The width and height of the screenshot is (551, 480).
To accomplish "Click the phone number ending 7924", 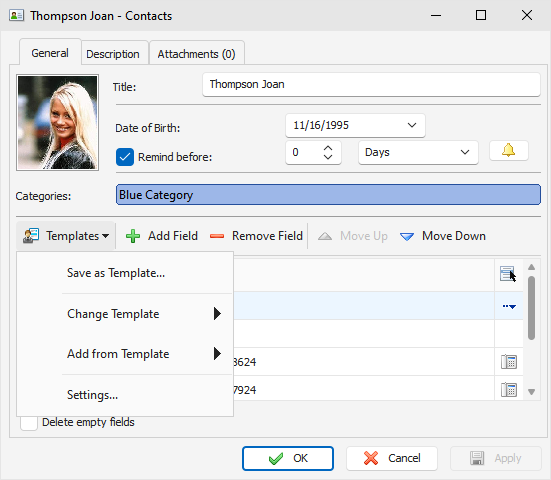I will click(x=245, y=390).
